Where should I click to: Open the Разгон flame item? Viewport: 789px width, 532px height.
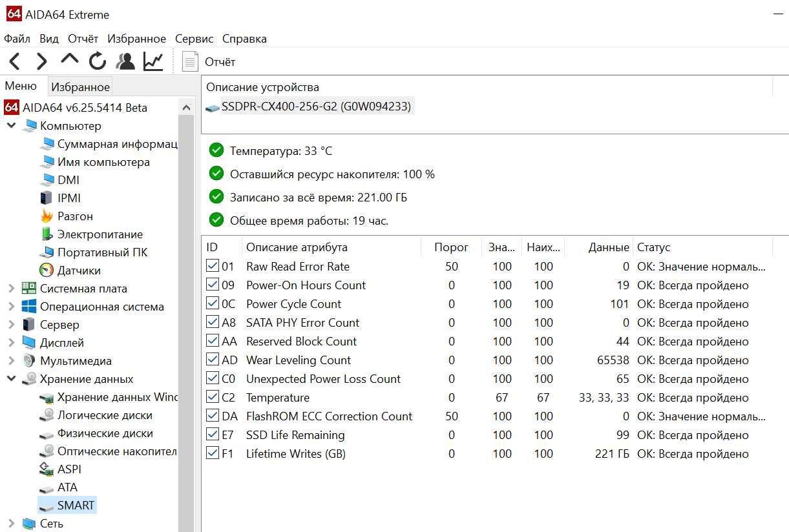point(67,216)
